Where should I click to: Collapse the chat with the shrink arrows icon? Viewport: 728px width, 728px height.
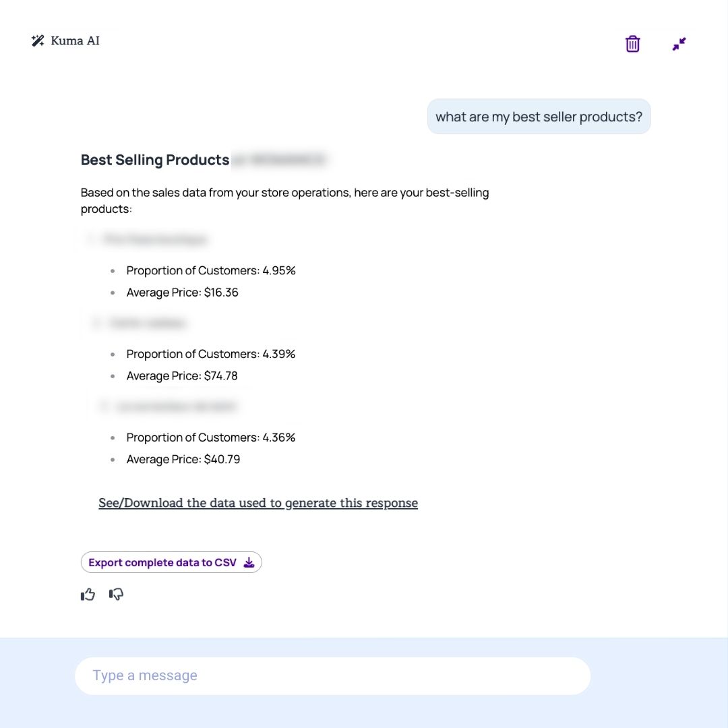[x=679, y=44]
